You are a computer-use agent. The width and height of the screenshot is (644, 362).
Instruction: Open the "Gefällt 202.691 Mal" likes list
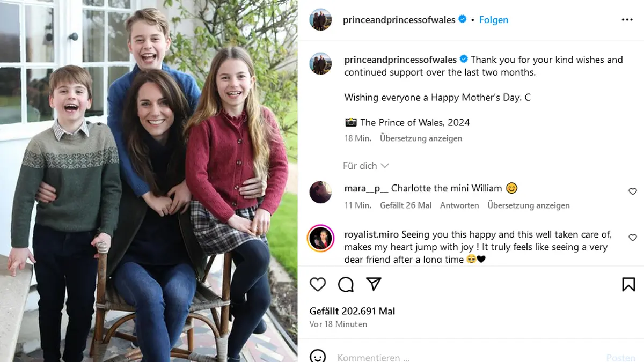coord(352,311)
